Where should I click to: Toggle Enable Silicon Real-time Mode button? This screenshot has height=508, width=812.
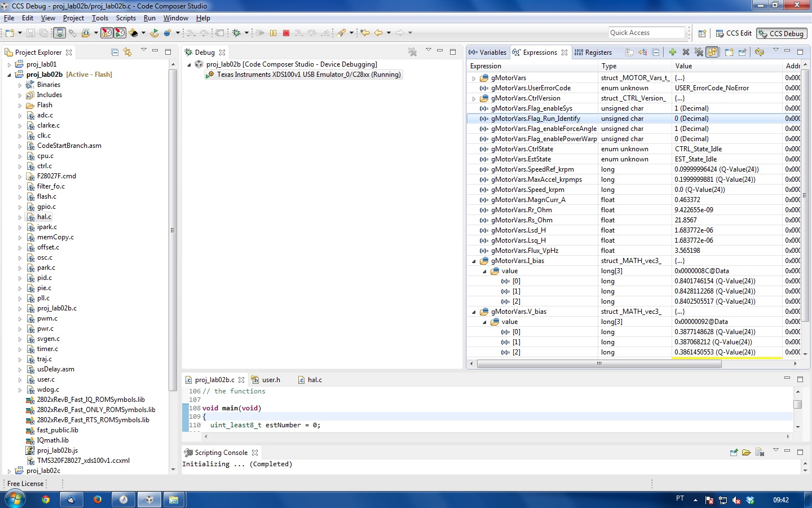pyautogui.click(x=107, y=33)
